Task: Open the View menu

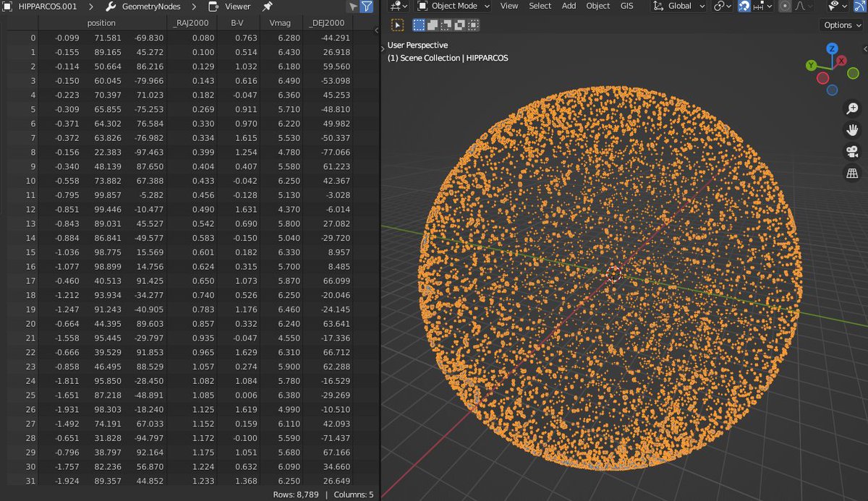Action: [509, 6]
